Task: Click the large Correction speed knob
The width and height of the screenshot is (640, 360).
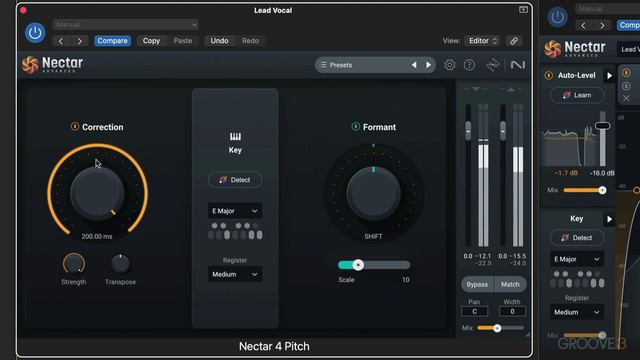Action: tap(97, 193)
